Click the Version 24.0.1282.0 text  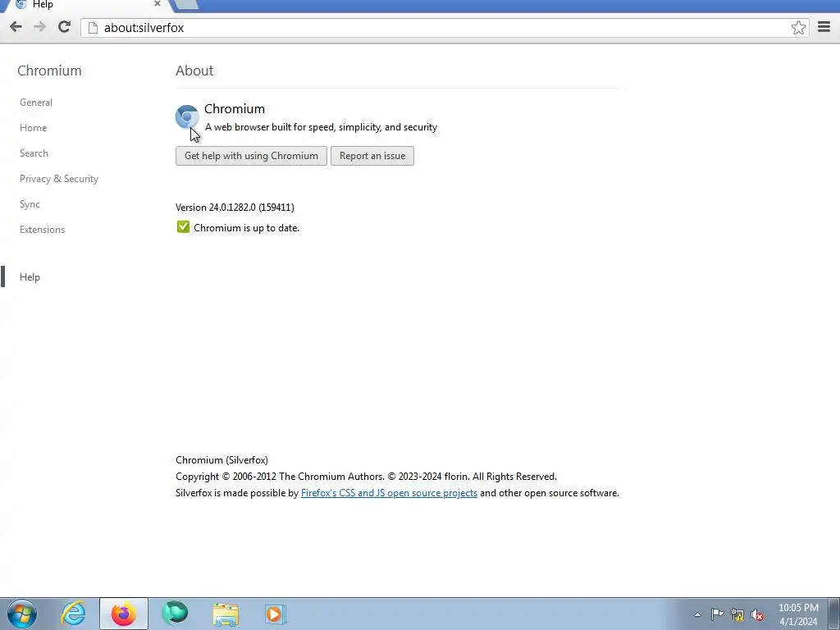point(235,208)
